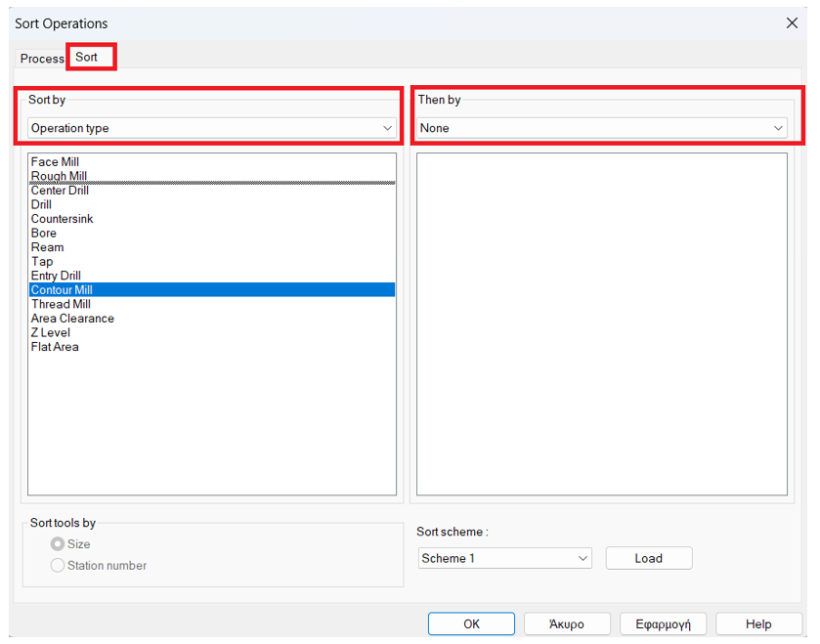Open the Sort tab

point(87,58)
